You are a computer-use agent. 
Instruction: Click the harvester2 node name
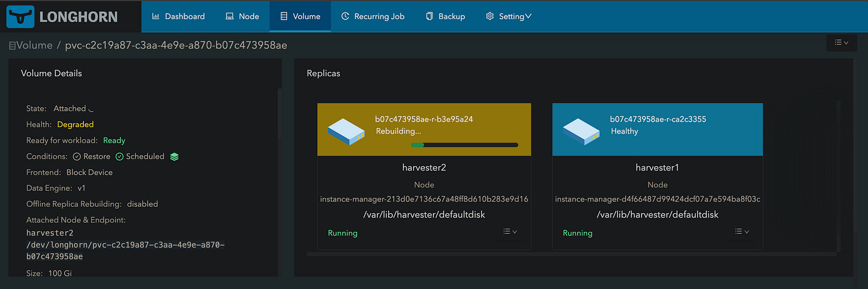pyautogui.click(x=424, y=168)
